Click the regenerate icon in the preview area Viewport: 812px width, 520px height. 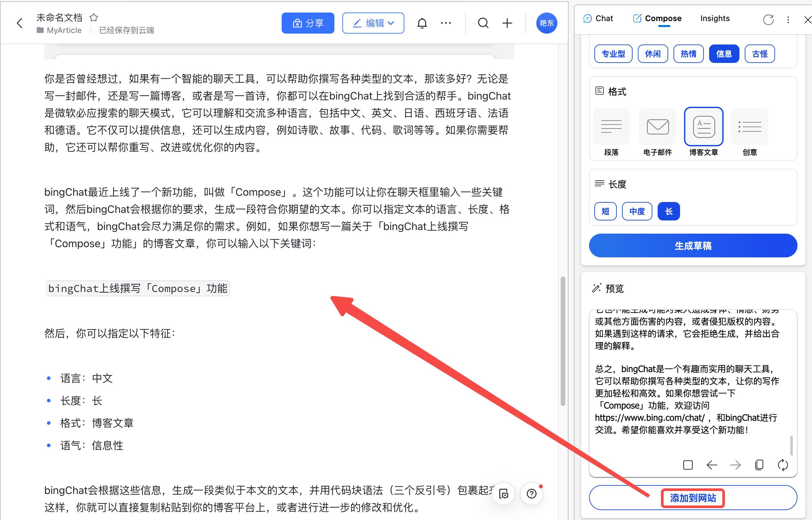pyautogui.click(x=783, y=465)
